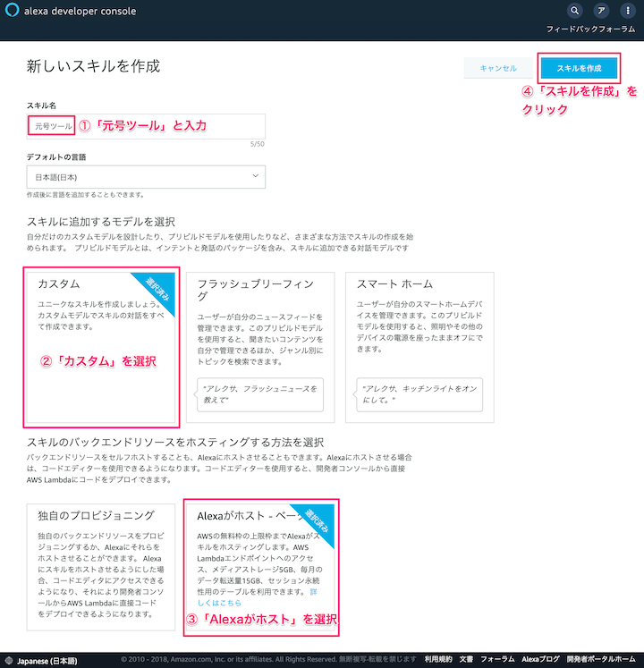
Task: Click the 新しいスキルを作成 heading
Action: pyautogui.click(x=93, y=66)
